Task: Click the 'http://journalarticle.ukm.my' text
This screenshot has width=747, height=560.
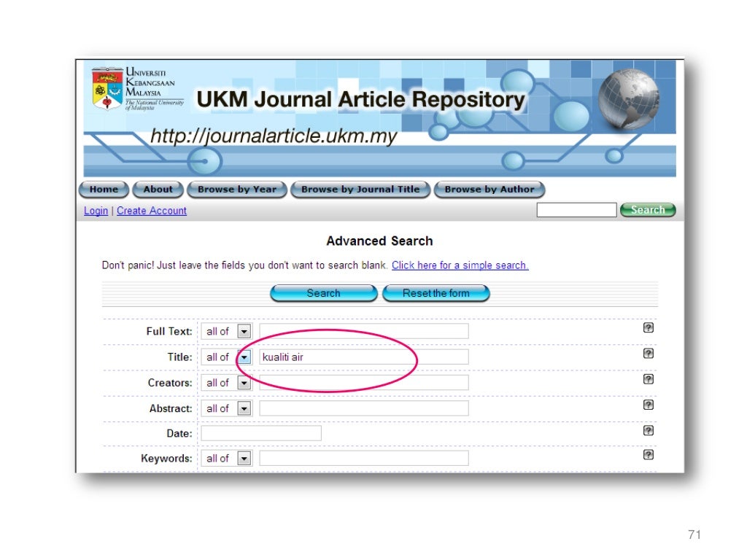Action: pos(274,136)
